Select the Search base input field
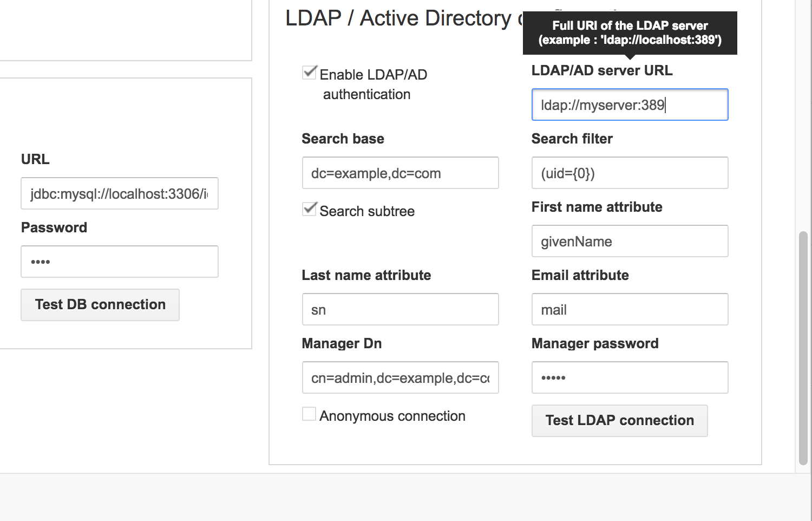 (x=400, y=173)
